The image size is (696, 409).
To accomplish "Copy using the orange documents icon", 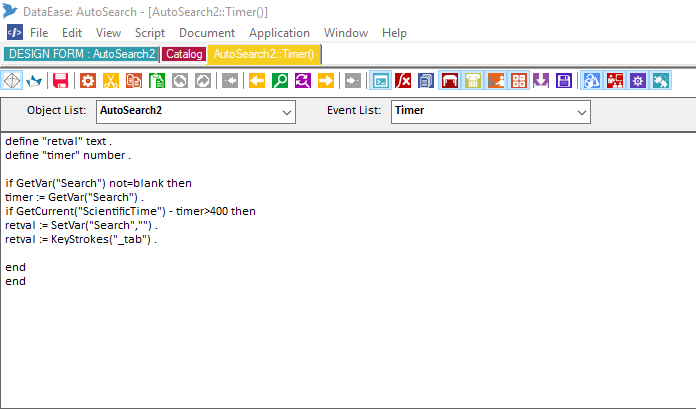I will (x=134, y=81).
